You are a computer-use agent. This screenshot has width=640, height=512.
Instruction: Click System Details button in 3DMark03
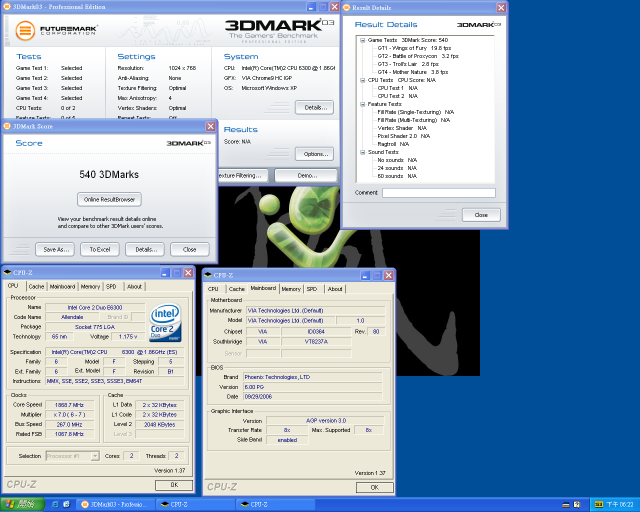(314, 107)
